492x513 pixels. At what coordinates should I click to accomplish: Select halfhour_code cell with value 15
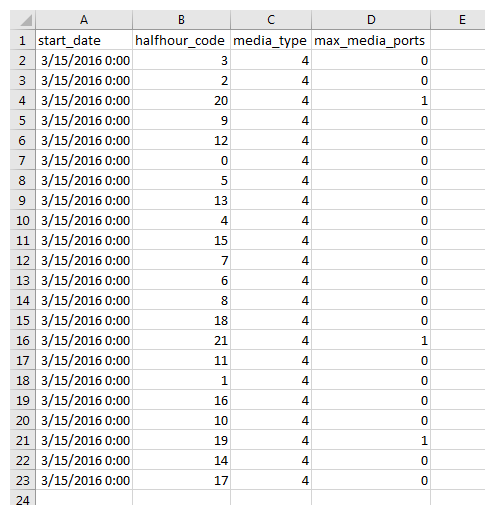(x=181, y=240)
